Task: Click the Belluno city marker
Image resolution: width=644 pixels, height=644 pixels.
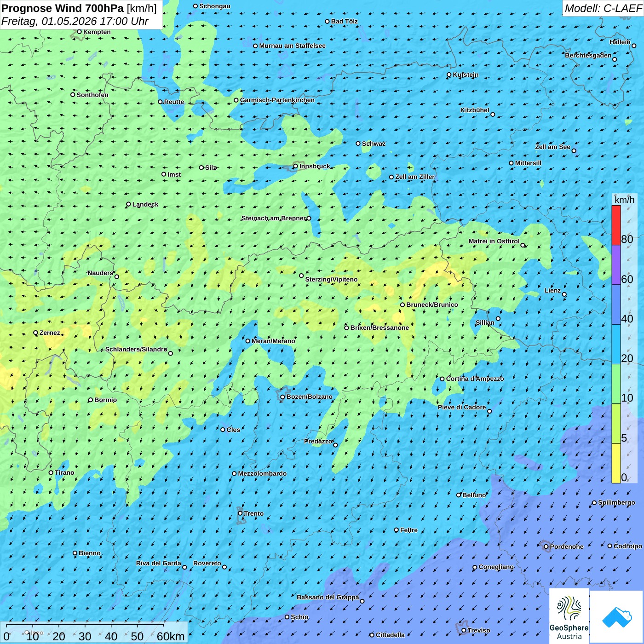Action: (459, 495)
